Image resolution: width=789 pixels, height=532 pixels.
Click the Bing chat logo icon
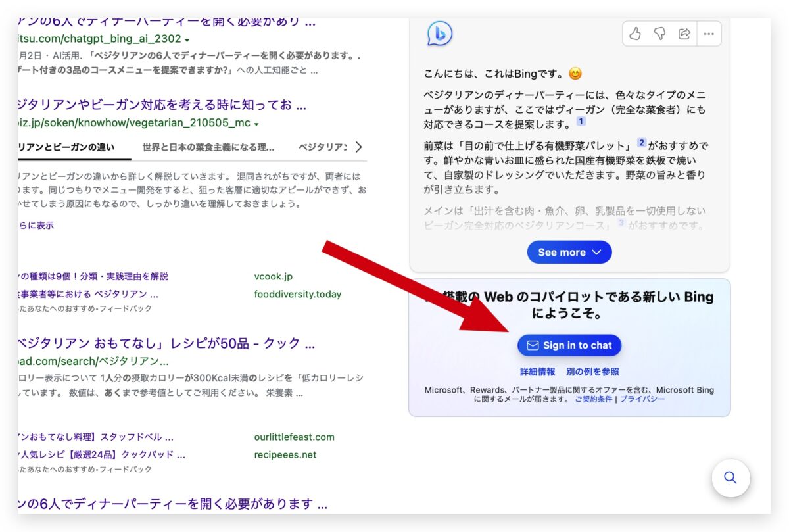click(439, 34)
